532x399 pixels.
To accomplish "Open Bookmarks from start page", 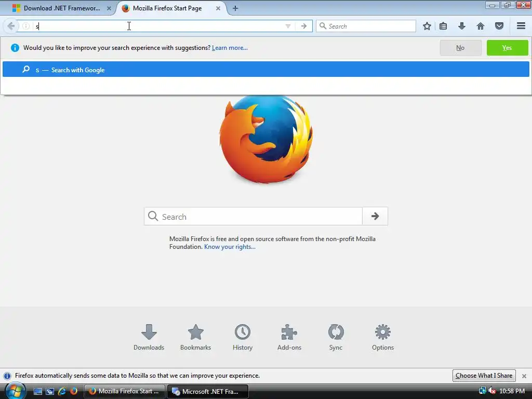I will [x=195, y=337].
